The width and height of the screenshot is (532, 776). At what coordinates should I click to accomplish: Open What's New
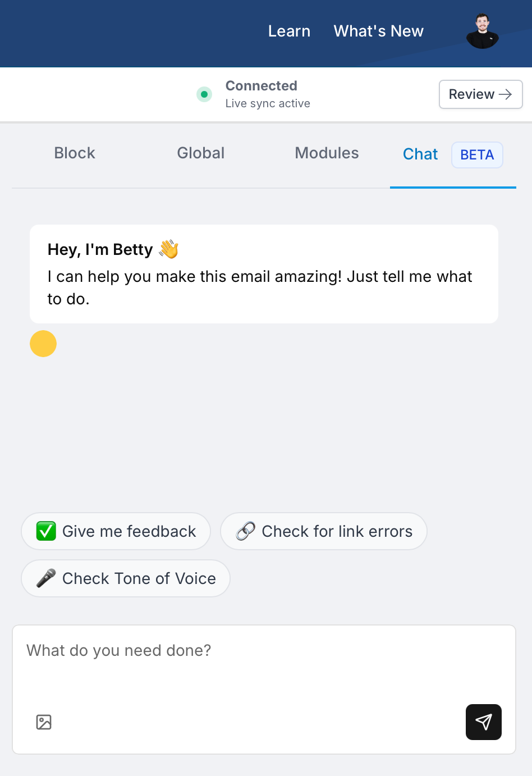point(378,31)
